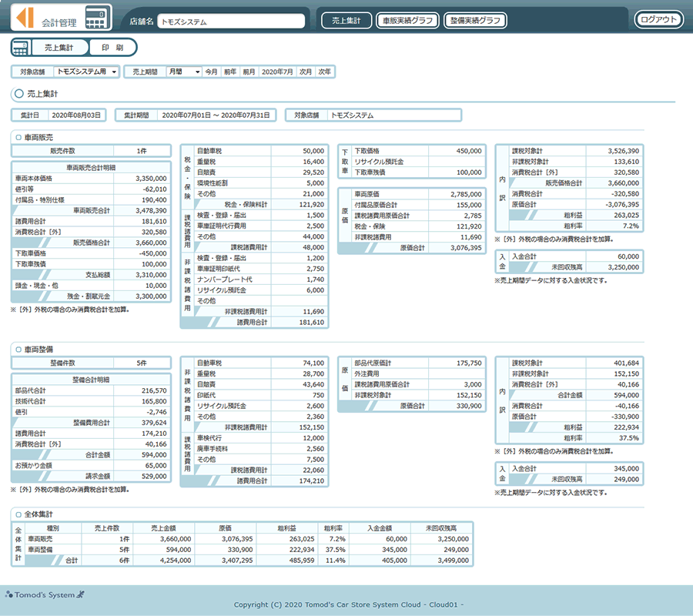The width and height of the screenshot is (693, 616).
Task: Open the 売上期間 月間 dropdown
Action: point(184,72)
